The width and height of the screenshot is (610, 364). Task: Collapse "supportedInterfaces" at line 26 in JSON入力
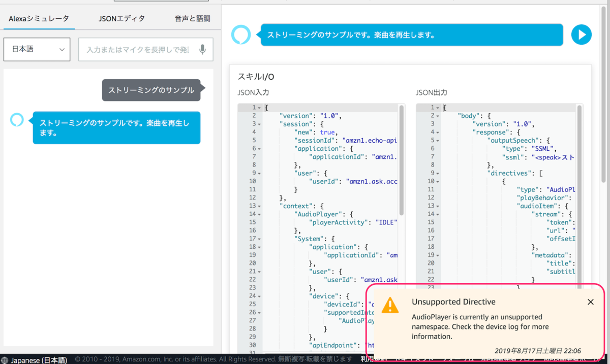point(259,312)
